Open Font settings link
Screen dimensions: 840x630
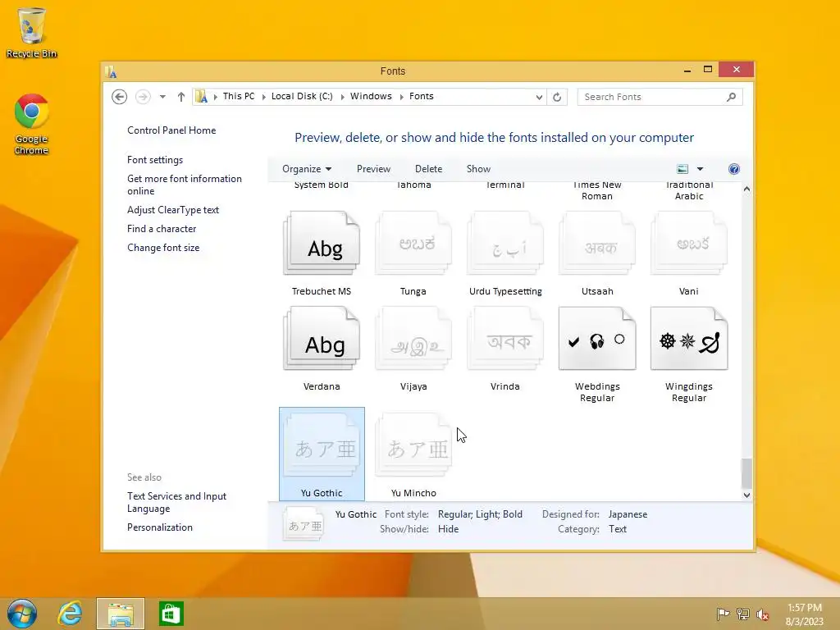155,160
